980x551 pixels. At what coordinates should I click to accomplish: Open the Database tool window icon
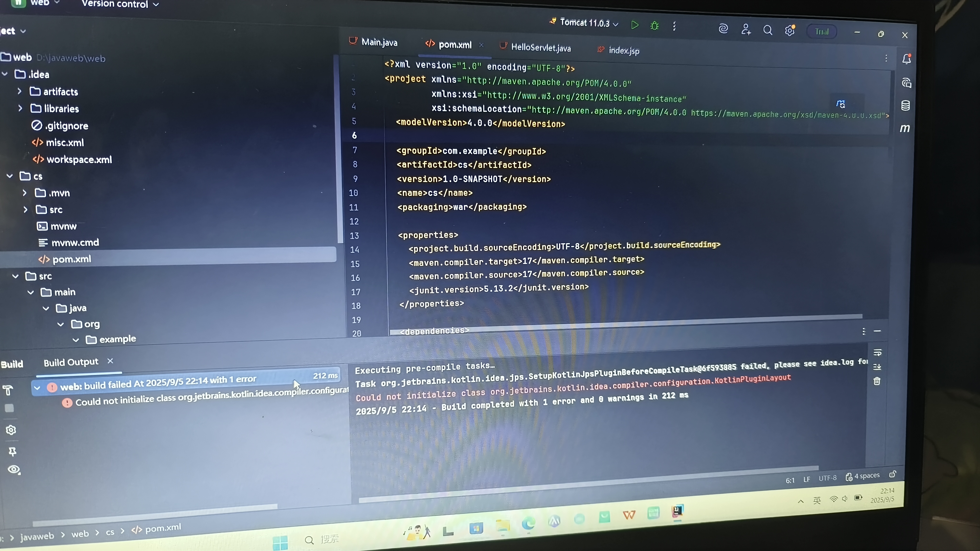click(x=905, y=105)
